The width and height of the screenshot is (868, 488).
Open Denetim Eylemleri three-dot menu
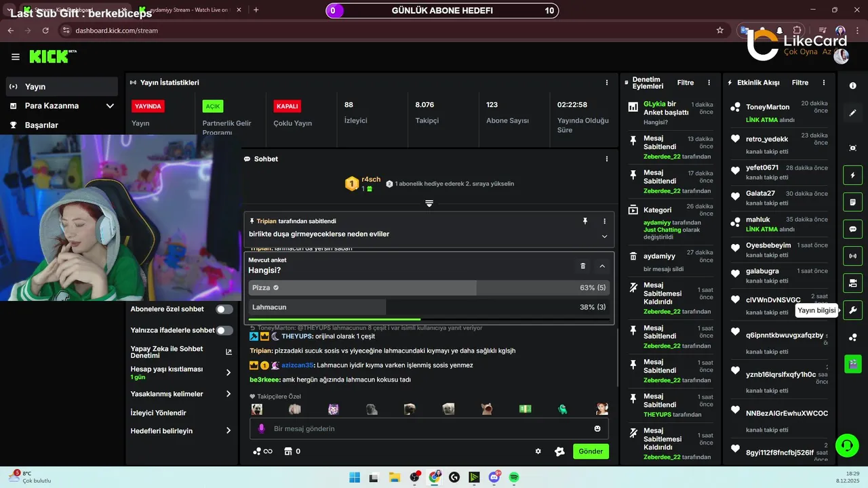709,83
